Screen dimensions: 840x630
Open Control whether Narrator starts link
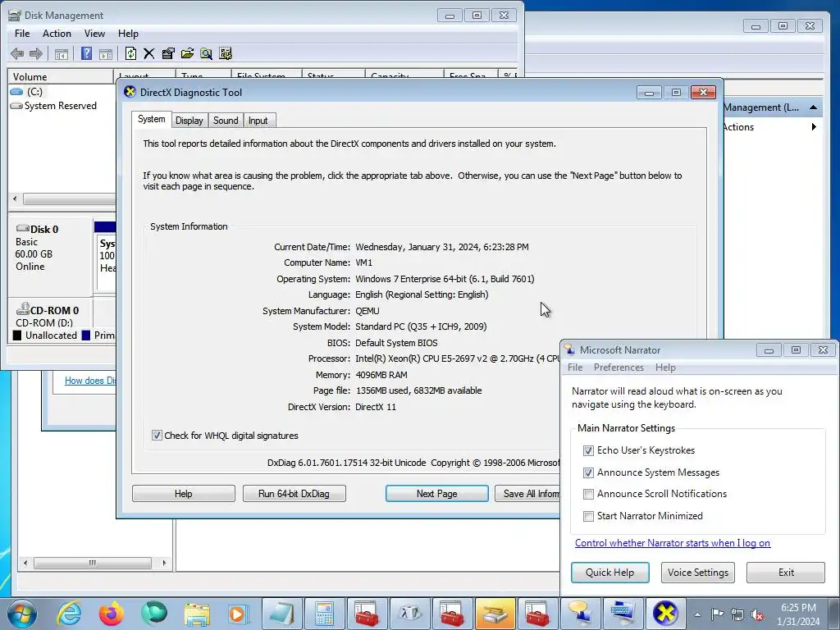[673, 543]
